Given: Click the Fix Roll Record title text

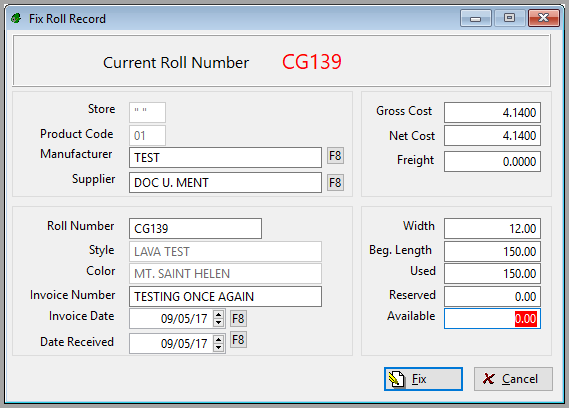Looking at the screenshot, I should (67, 19).
